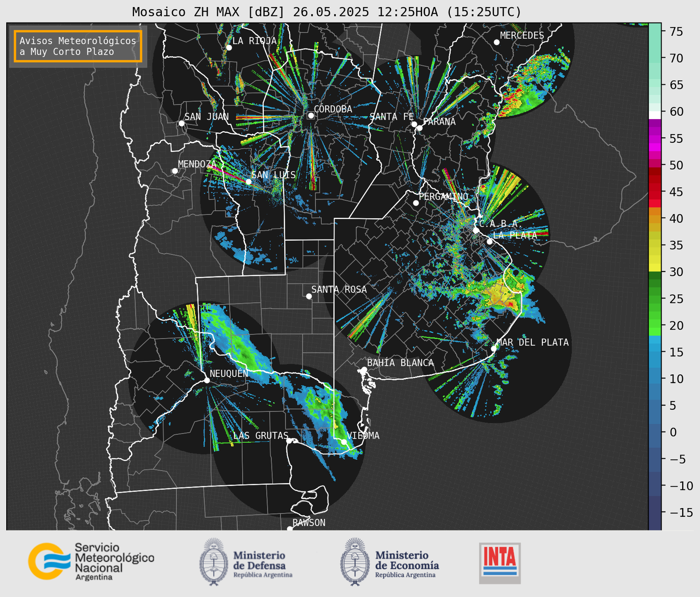Screen dimensions: 700x597
Task: Click the Bahía Blanca city marker
Action: [364, 369]
